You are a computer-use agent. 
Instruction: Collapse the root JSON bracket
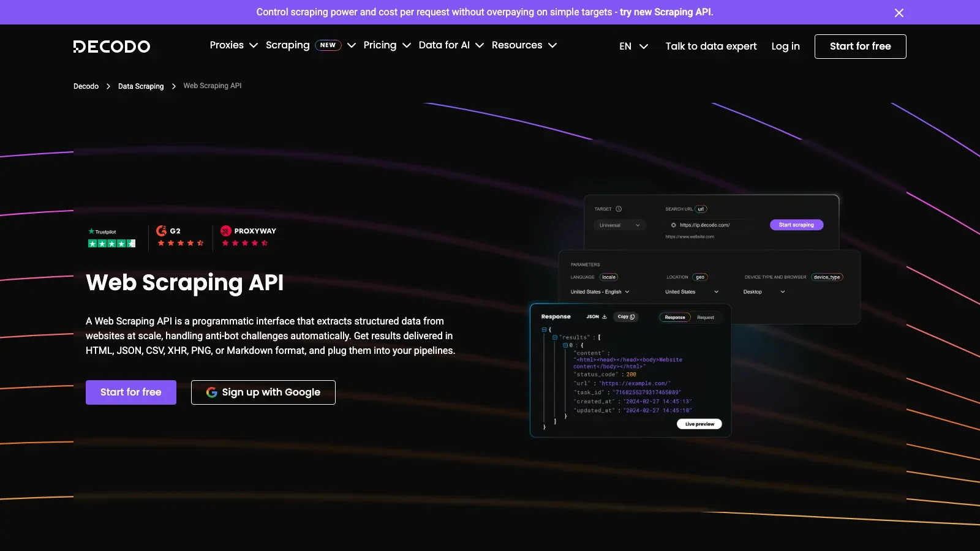click(x=544, y=329)
